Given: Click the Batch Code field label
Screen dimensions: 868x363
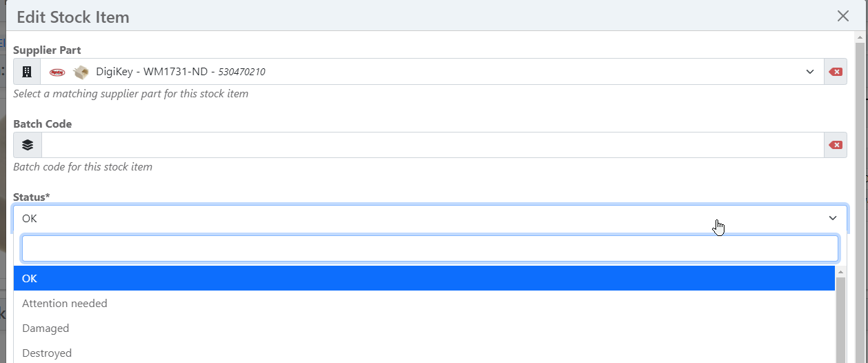Looking at the screenshot, I should pos(43,124).
